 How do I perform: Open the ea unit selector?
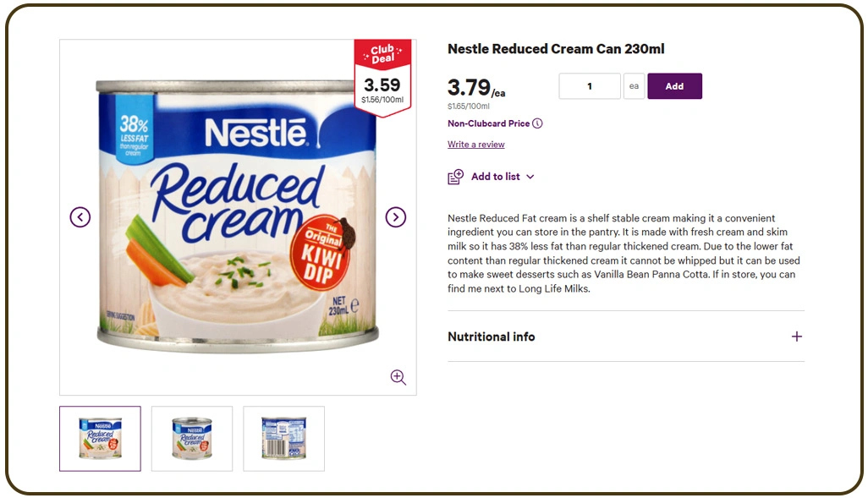634,85
